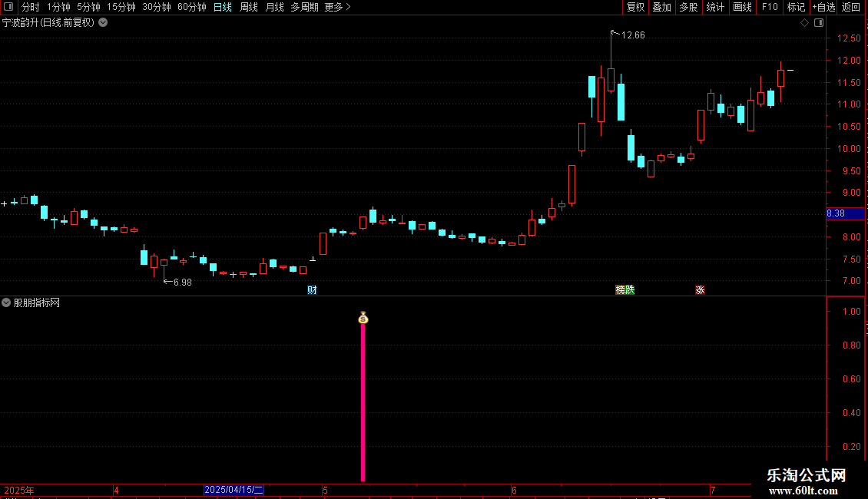Toggle the side panel icon in chart header

click(x=819, y=23)
